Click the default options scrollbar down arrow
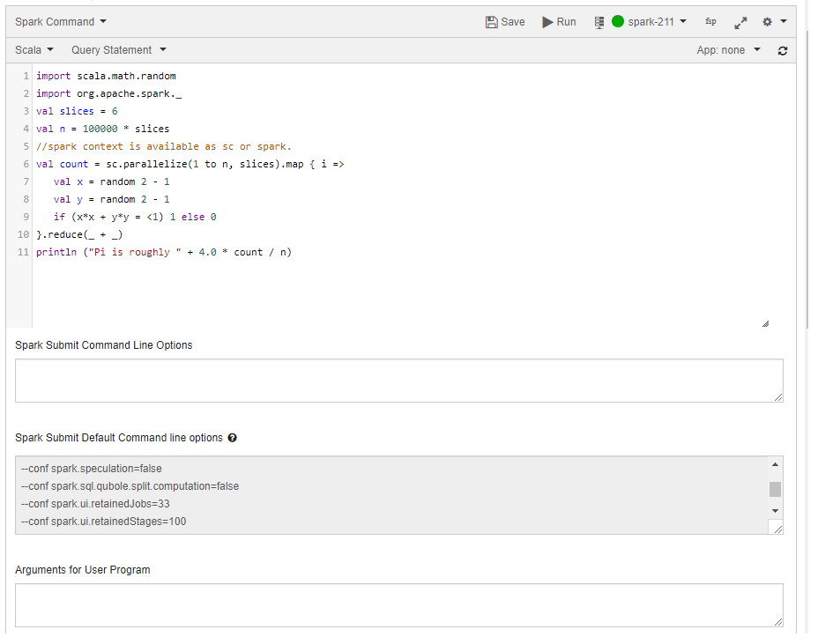 coord(775,511)
